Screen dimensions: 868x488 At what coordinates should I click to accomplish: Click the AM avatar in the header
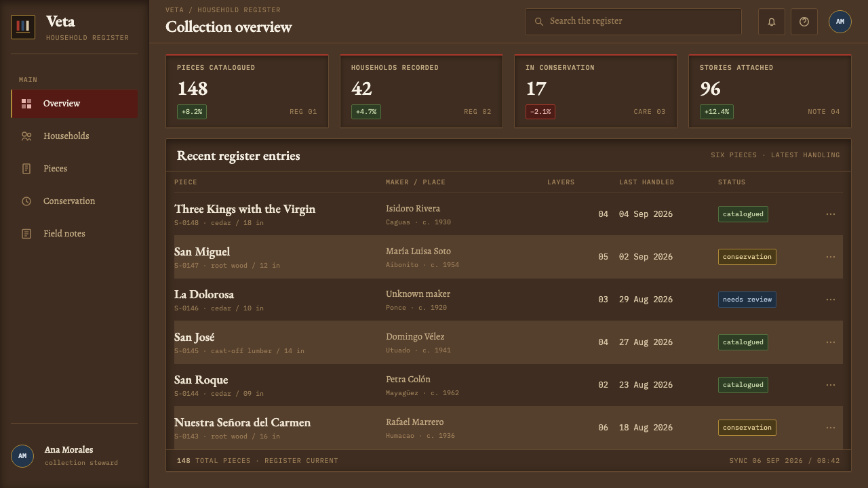click(840, 22)
